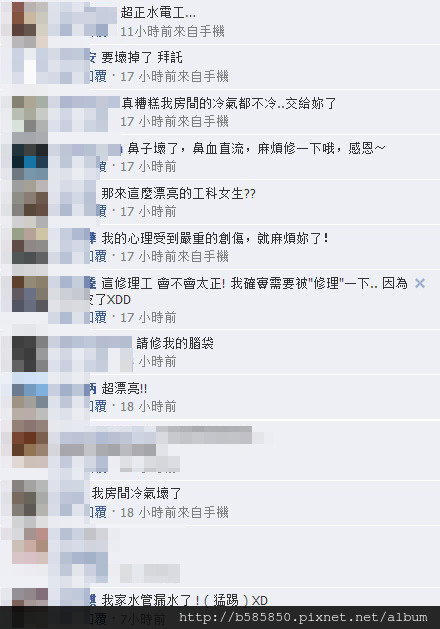Image resolution: width=440 pixels, height=629 pixels.
Task: Click blurred username before '請修我的腦袋'
Action: coord(90,342)
